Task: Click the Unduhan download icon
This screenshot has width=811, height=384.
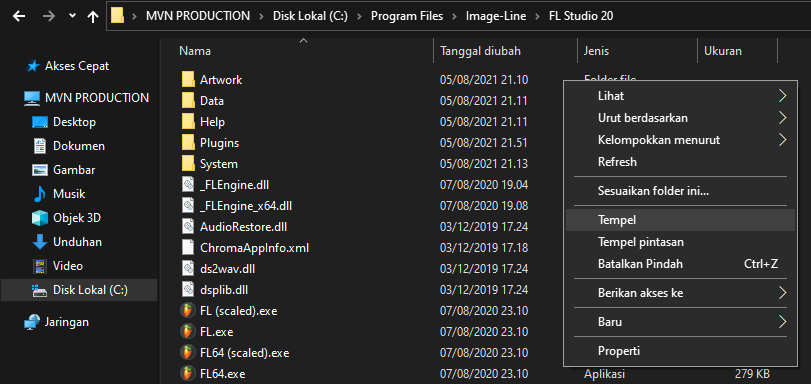Action: pyautogui.click(x=40, y=242)
